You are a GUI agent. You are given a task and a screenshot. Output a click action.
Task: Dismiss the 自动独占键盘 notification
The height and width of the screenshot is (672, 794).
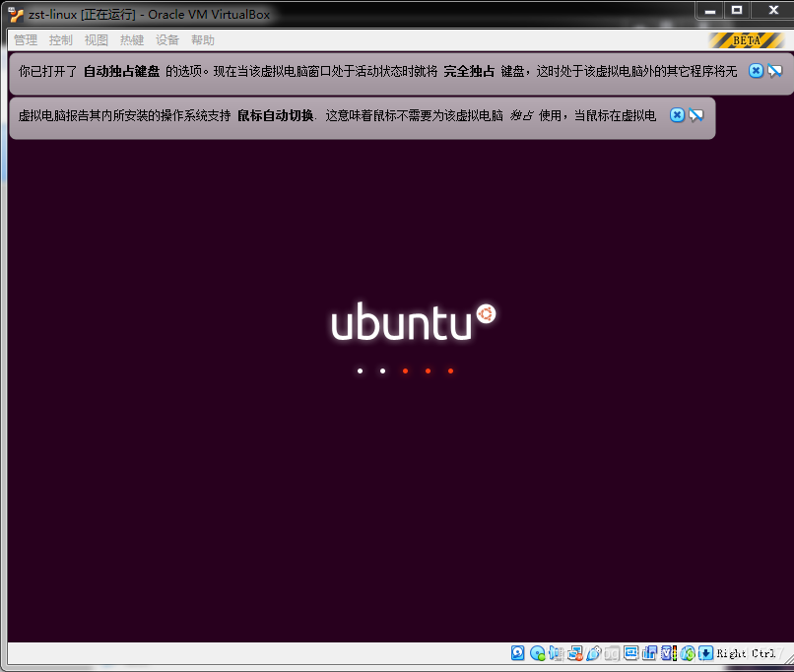(x=756, y=71)
